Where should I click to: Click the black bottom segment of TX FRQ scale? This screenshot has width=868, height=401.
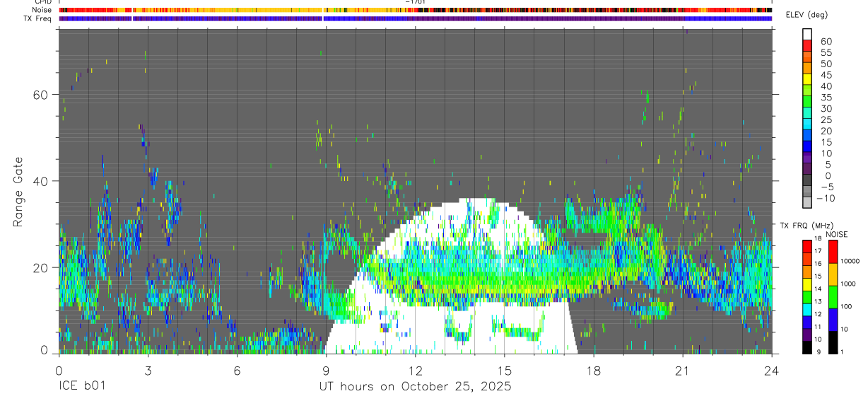[x=807, y=347]
